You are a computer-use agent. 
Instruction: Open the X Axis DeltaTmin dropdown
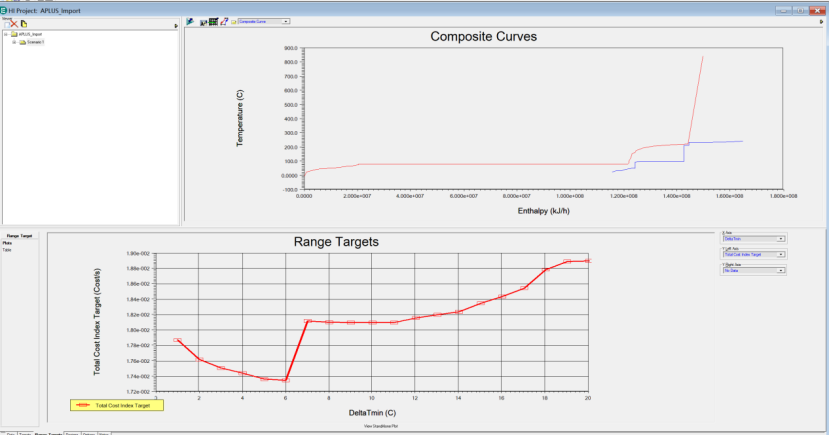point(780,239)
